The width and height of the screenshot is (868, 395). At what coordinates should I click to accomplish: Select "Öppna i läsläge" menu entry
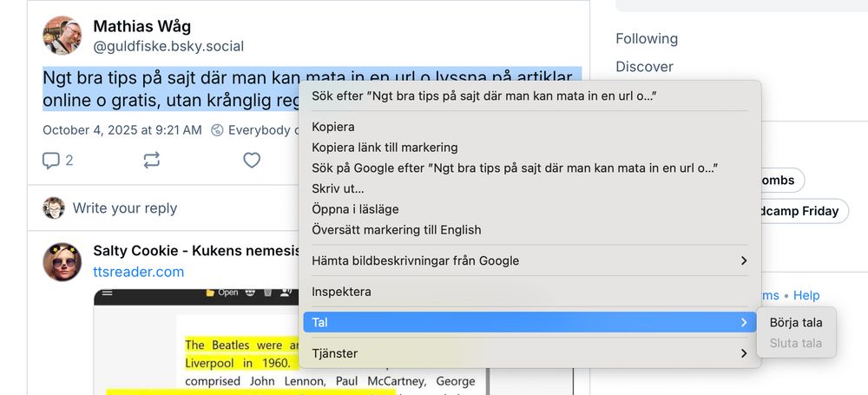[355, 209]
